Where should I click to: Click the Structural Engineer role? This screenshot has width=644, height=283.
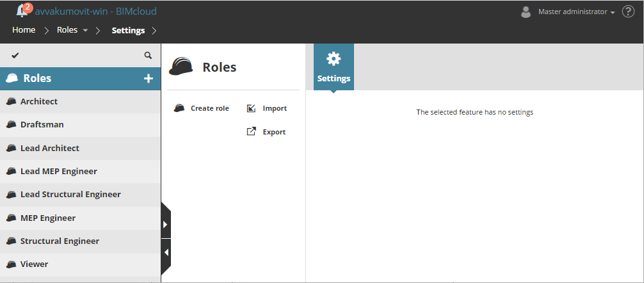pos(60,241)
